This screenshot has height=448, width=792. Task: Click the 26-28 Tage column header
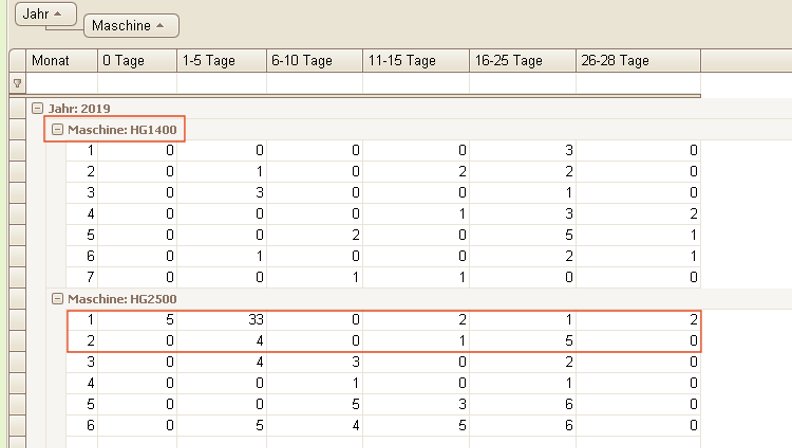(x=637, y=61)
